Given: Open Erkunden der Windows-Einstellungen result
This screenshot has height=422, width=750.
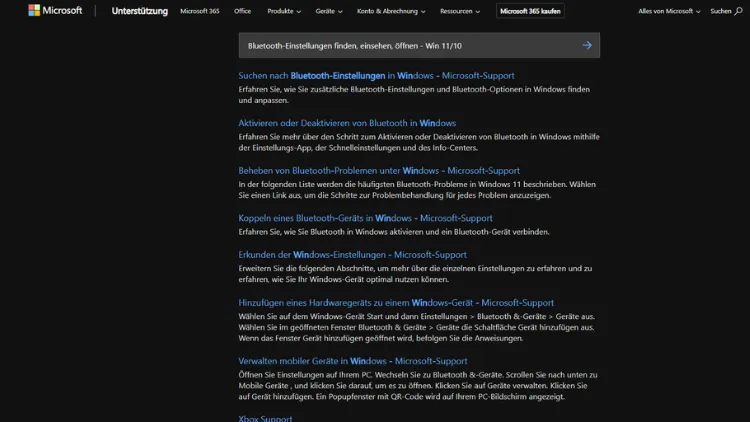Looking at the screenshot, I should click(x=353, y=255).
